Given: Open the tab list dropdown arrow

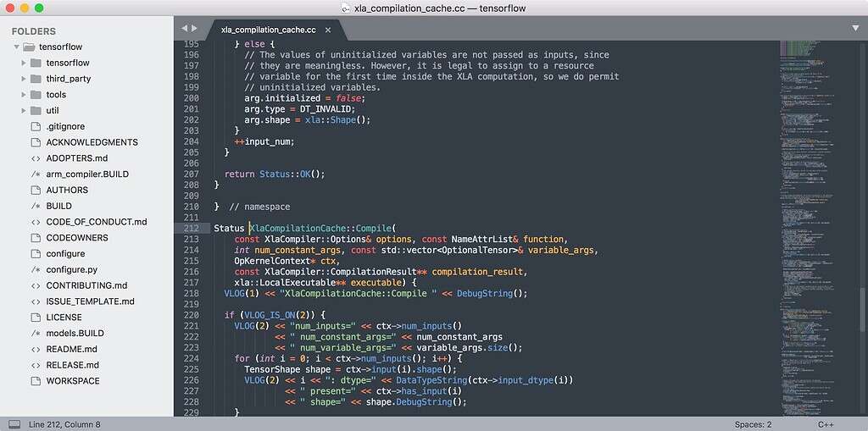Looking at the screenshot, I should [855, 28].
